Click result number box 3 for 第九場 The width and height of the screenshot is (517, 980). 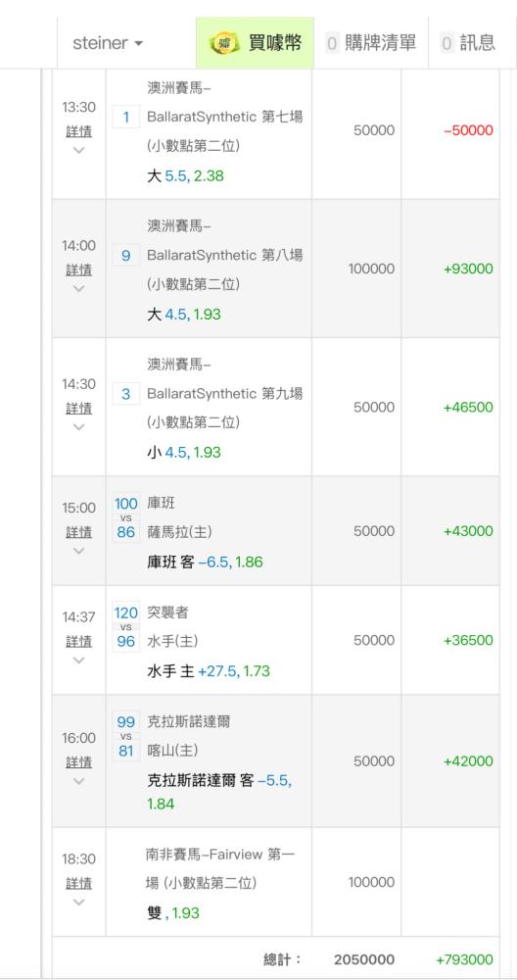click(126, 394)
